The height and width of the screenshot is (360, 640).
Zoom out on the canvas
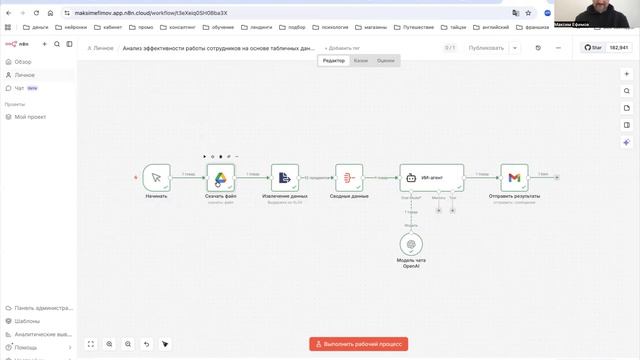[x=128, y=344]
